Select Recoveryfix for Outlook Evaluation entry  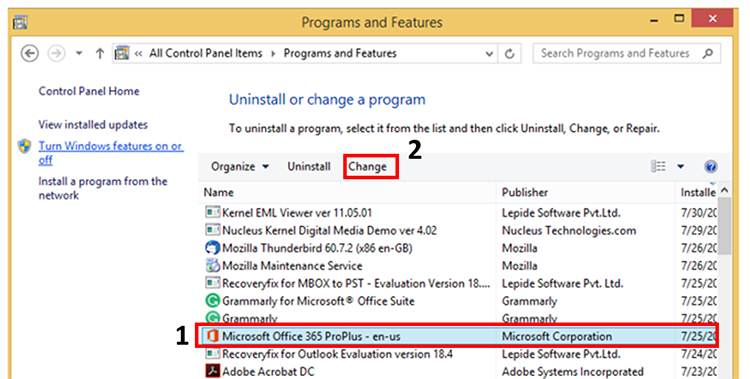pos(458,354)
